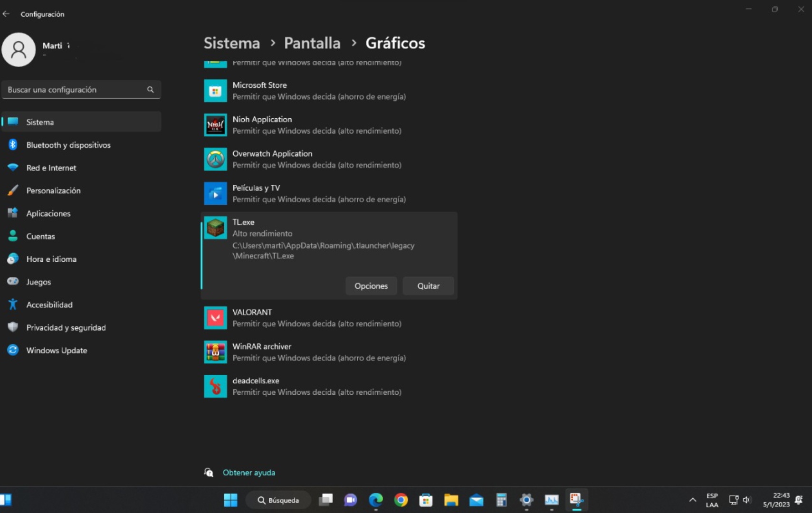This screenshot has height=513, width=812.
Task: Click the back arrow beside Configuración
Action: pos(6,14)
